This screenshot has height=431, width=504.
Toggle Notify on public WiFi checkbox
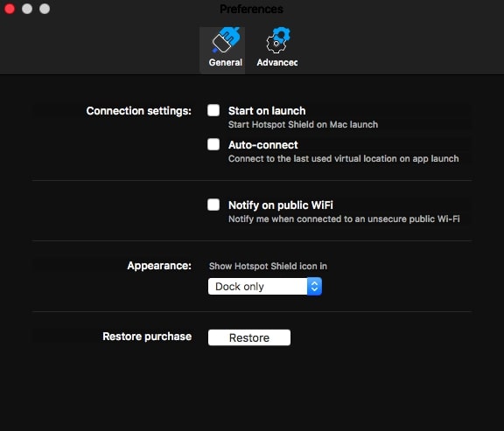(x=213, y=205)
